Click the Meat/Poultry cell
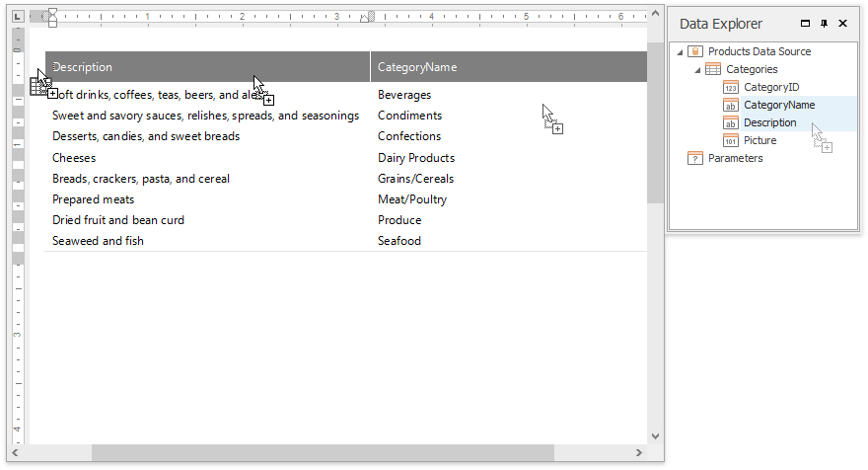 tap(412, 199)
